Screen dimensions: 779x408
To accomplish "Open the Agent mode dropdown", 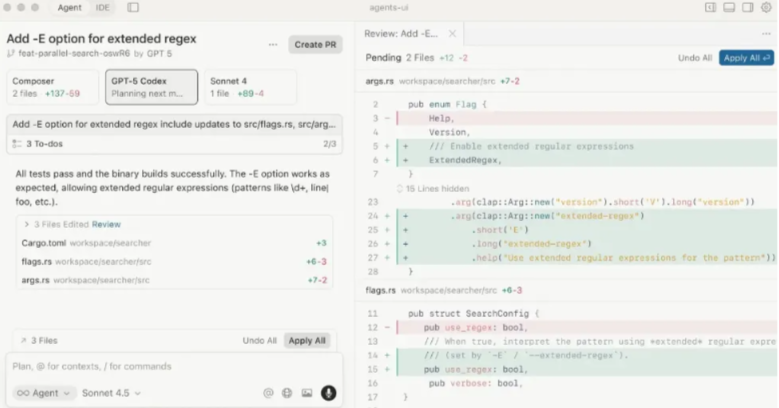I will tap(44, 393).
